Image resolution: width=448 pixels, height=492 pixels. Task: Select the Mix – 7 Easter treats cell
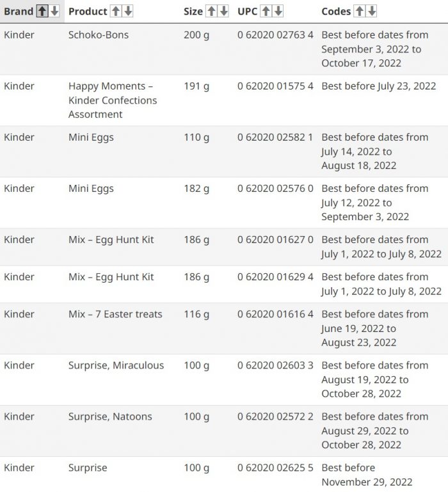[115, 314]
